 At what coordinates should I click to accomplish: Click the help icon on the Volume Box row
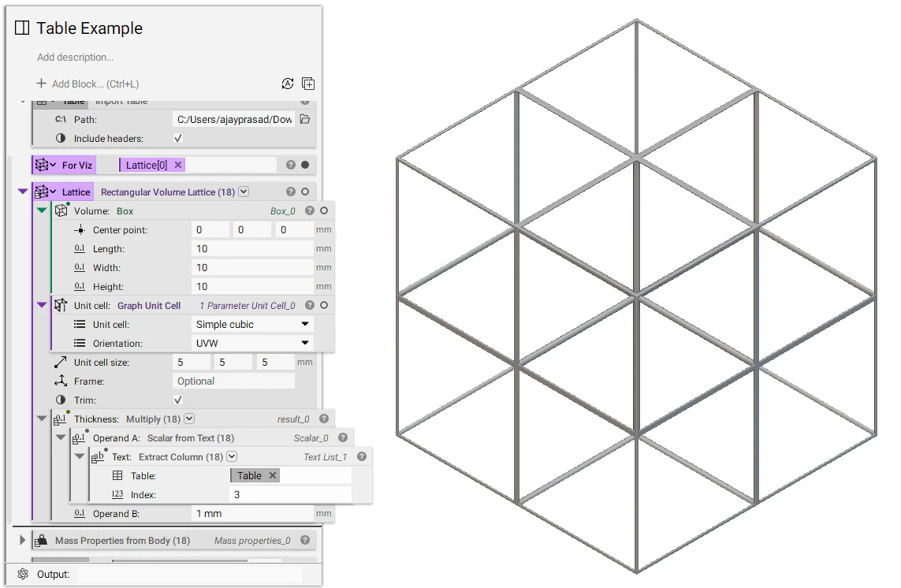[x=310, y=210]
